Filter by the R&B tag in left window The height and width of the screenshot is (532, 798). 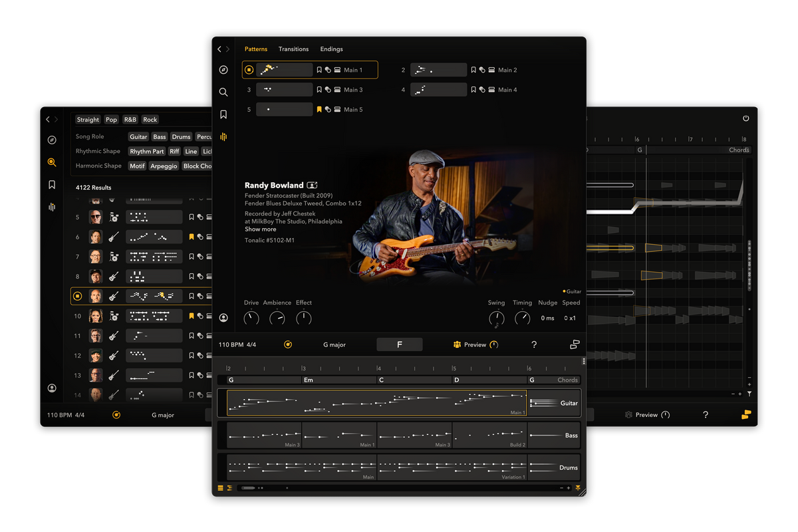click(x=130, y=120)
